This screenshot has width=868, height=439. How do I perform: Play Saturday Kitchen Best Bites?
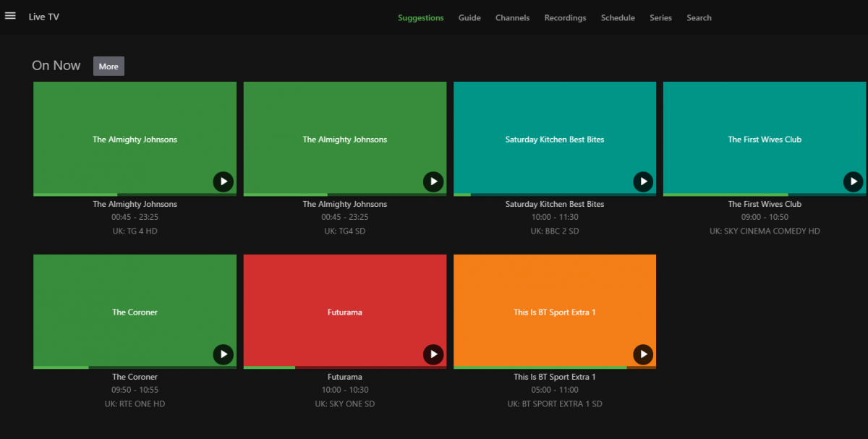click(642, 182)
